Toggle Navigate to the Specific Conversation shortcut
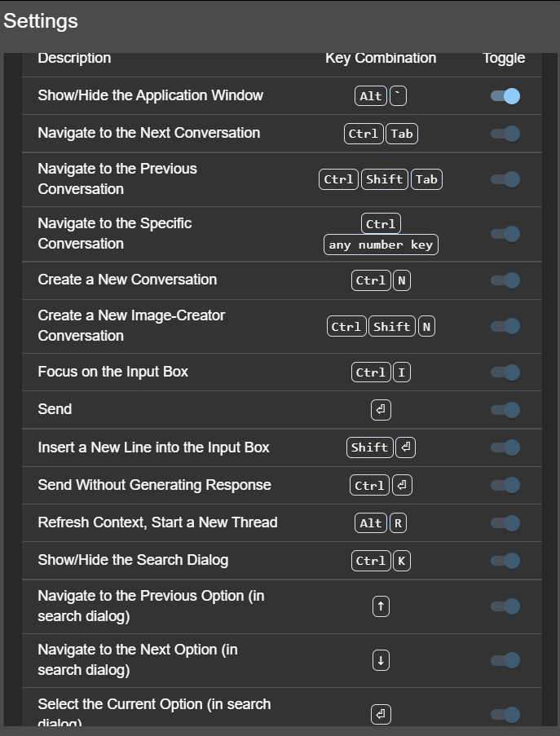The image size is (560, 736). click(x=505, y=234)
